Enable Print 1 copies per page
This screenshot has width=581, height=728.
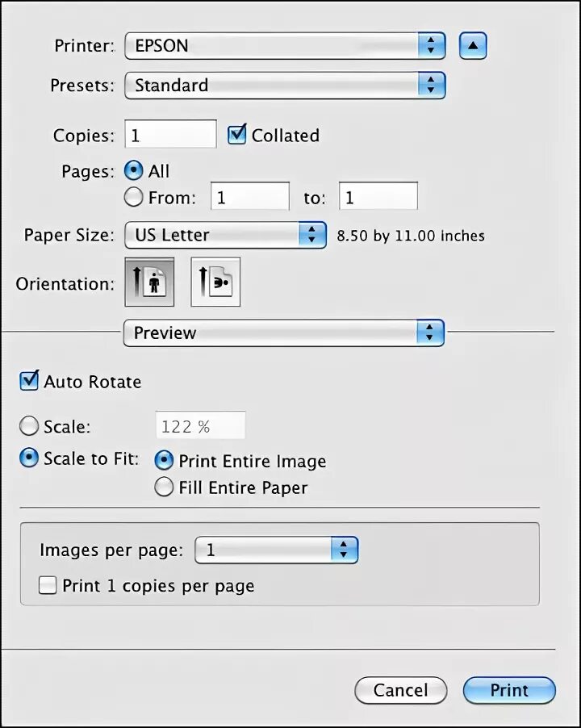pyautogui.click(x=48, y=586)
